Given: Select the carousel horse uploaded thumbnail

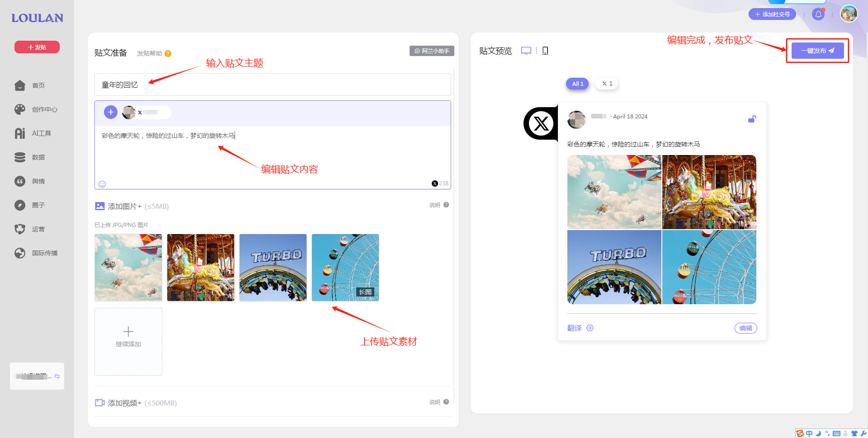Looking at the screenshot, I should coord(201,268).
